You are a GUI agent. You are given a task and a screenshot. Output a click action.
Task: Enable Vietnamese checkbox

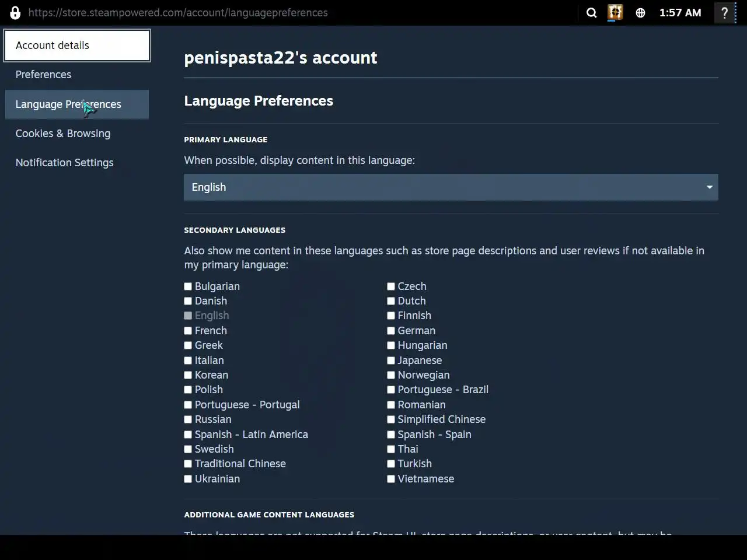click(391, 479)
